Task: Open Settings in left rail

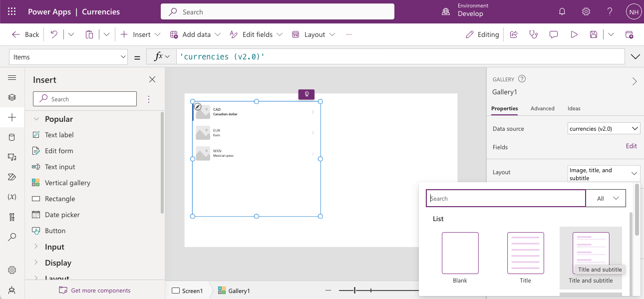Action: click(x=12, y=270)
